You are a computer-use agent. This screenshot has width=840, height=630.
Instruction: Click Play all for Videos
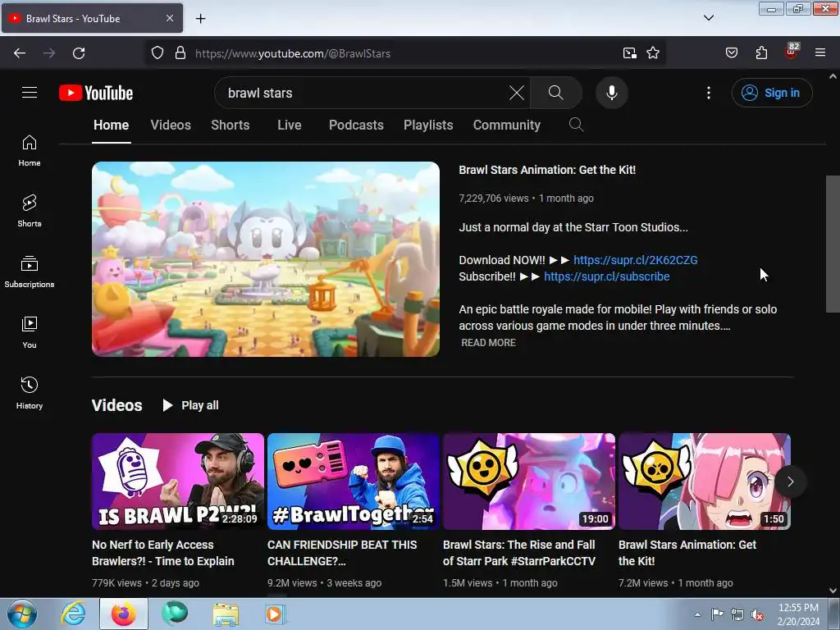190,405
